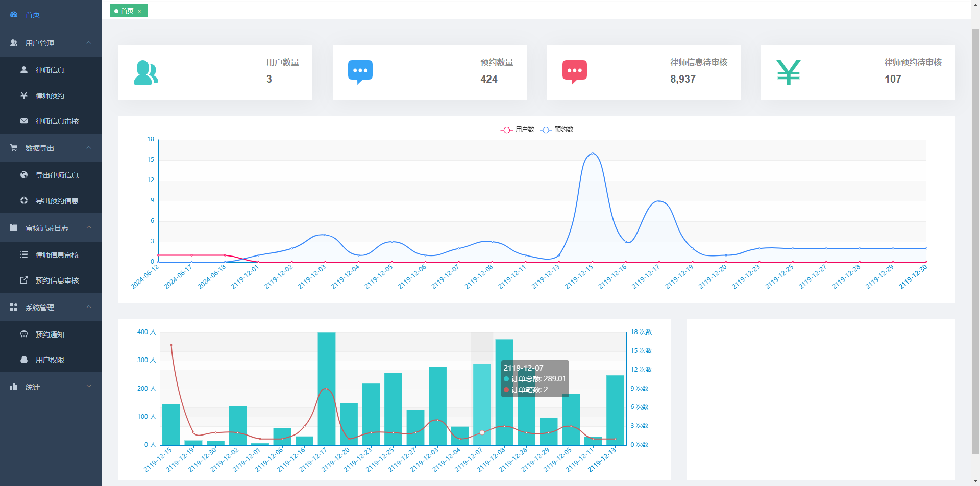
Task: Click the share icon beside 预约信息审核
Action: point(24,280)
